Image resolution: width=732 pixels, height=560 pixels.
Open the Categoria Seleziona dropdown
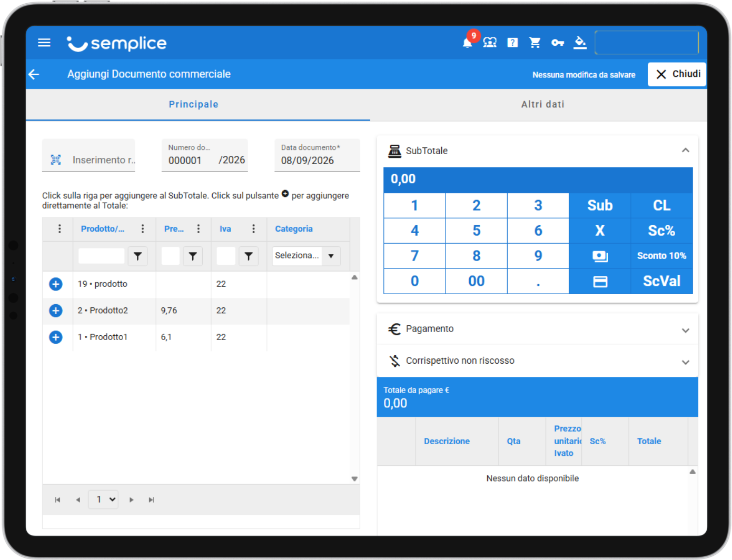tap(306, 256)
